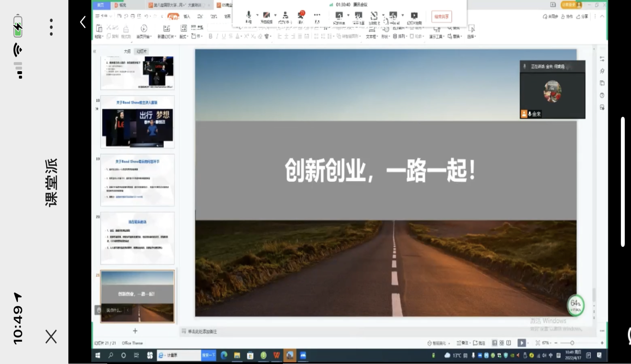Click the back arrow in the phone app

pyautogui.click(x=83, y=22)
